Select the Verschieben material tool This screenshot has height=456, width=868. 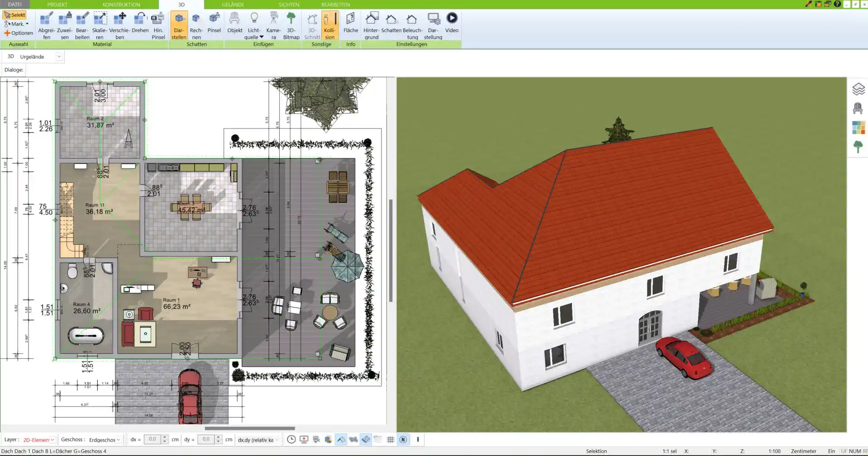coord(119,26)
